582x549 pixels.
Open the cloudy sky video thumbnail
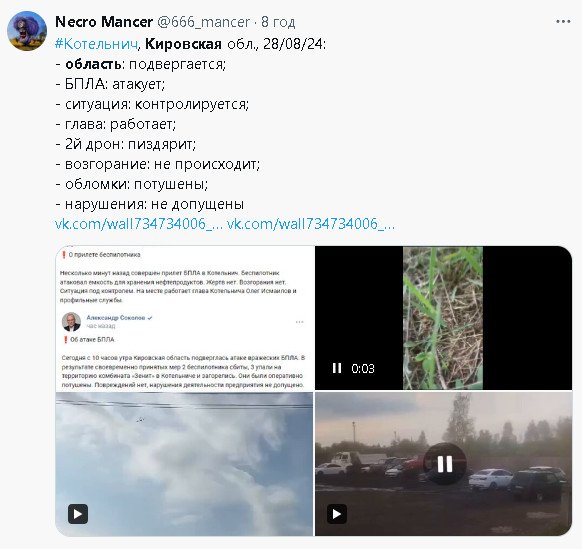(x=184, y=464)
